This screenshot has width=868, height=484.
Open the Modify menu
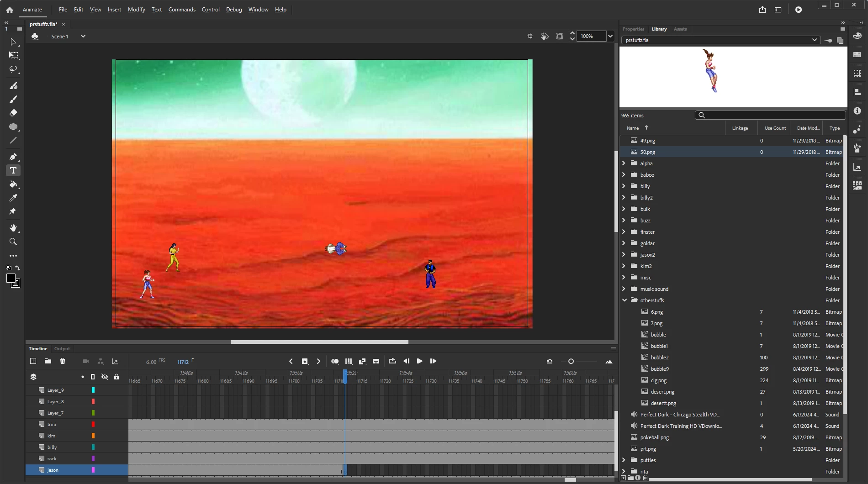[x=136, y=10]
